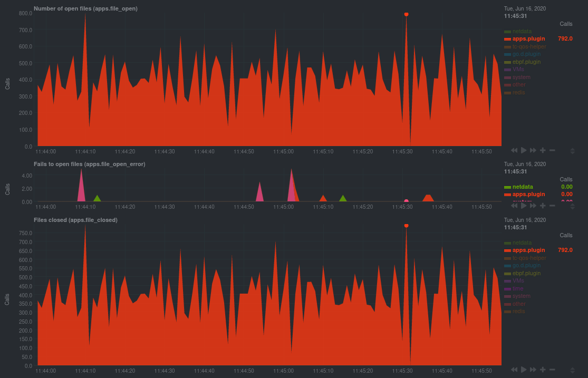Click play icon under the file_closed chart
Screen dimensions: 588x378
pos(523,370)
